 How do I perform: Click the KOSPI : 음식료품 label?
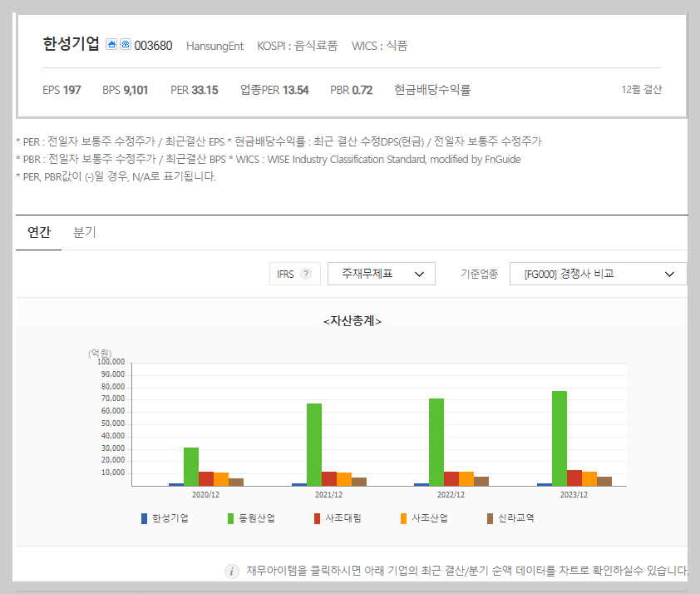pos(298,46)
